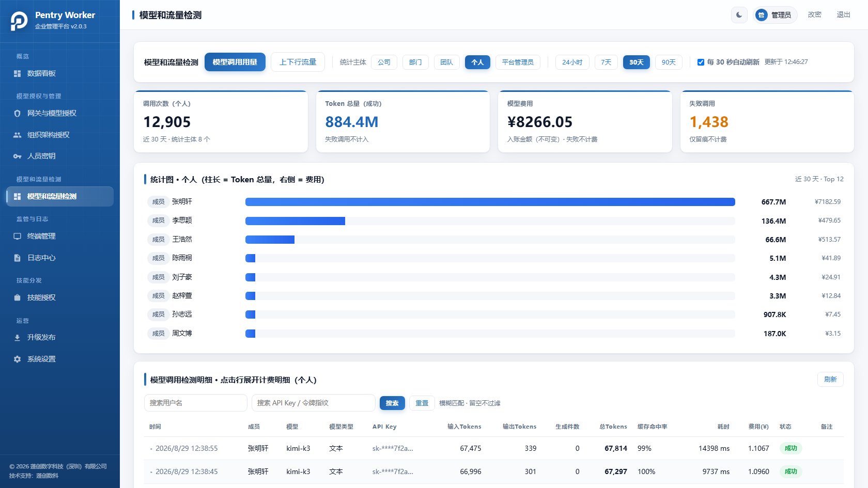Click the shield icon for 网关与模型授权

tap(17, 113)
